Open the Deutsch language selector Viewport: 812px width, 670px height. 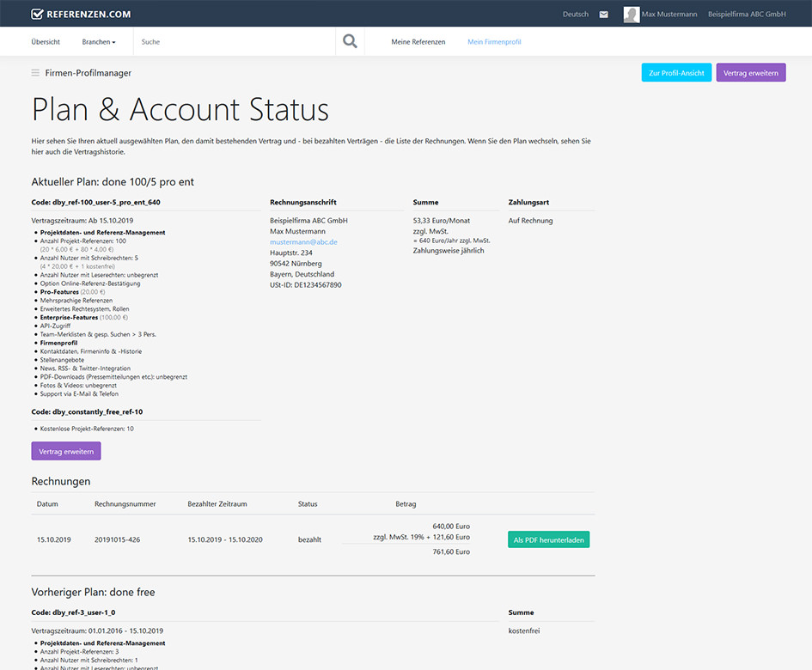(x=575, y=15)
